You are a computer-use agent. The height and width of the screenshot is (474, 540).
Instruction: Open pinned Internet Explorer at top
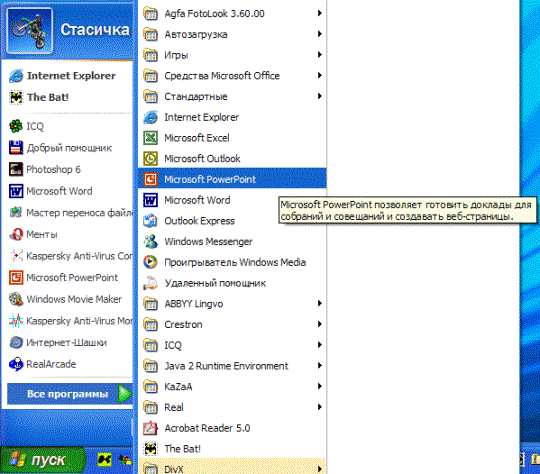[69, 76]
